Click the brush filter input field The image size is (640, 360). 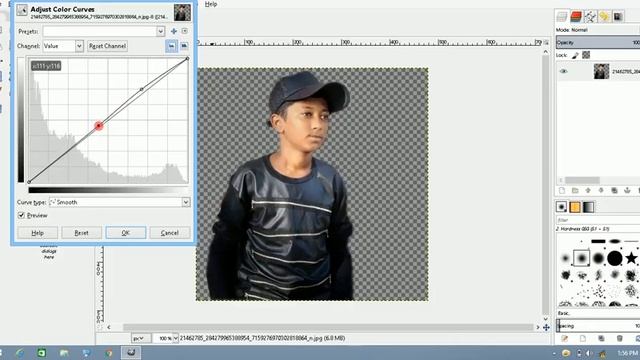click(x=598, y=220)
